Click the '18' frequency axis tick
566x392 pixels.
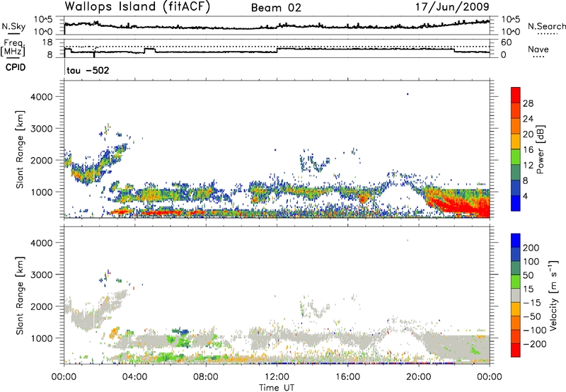pos(47,42)
